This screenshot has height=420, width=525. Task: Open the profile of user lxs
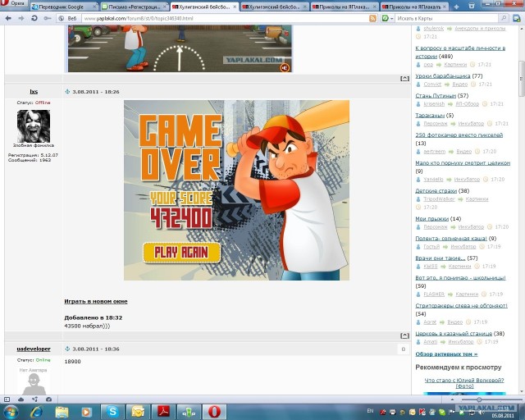coord(34,91)
